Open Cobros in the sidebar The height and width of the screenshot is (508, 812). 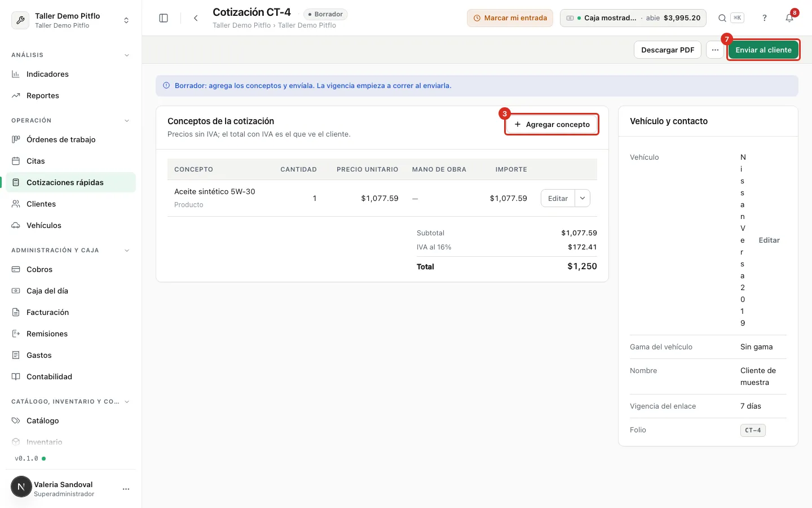(70, 269)
